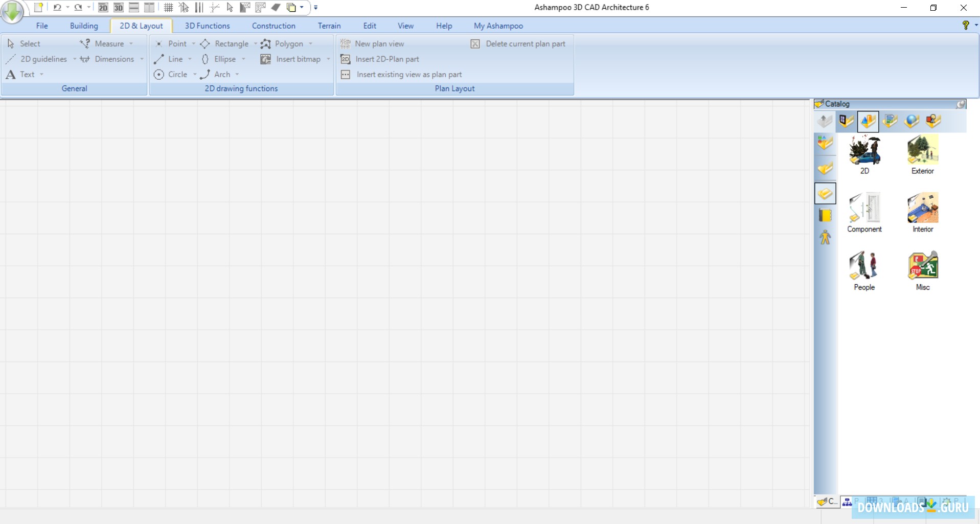The image size is (980, 524).
Task: Switch to the 3D Functions tab
Action: (x=207, y=26)
